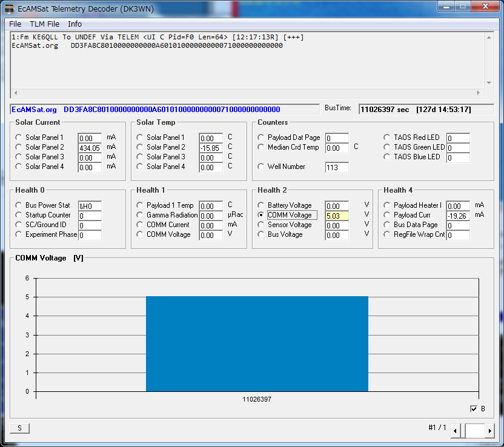504x447 pixels.
Task: Select RegFile Wrap Cnt radio button
Action: [x=387, y=234]
